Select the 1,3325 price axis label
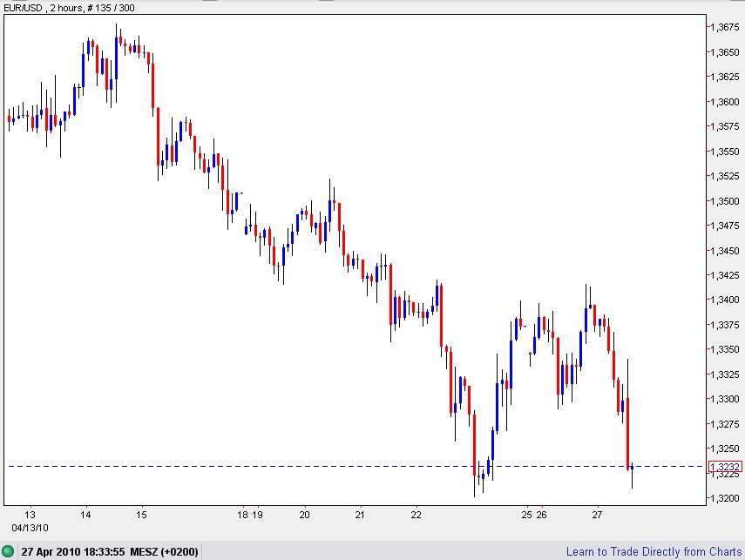The width and height of the screenshot is (745, 560). (726, 374)
